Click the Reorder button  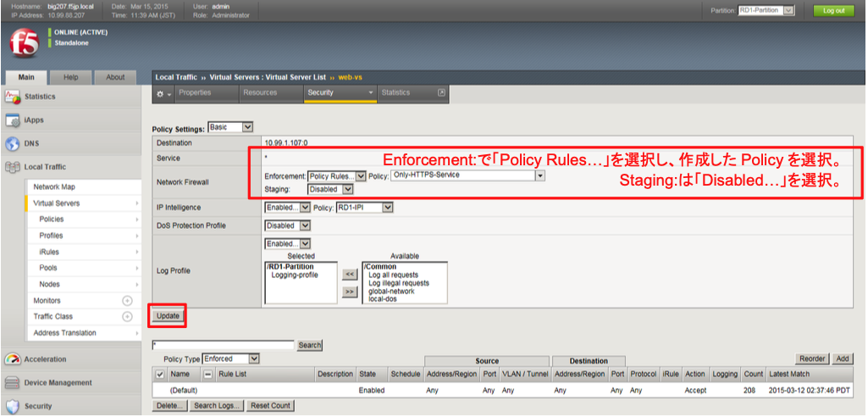[x=812, y=359]
